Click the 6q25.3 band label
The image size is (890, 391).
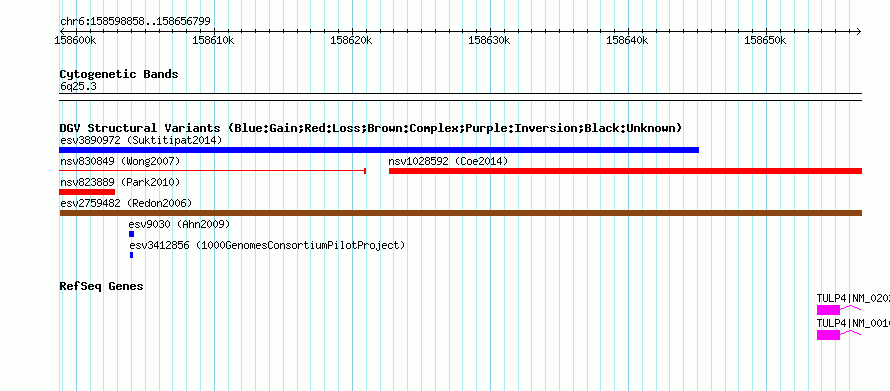(x=78, y=86)
